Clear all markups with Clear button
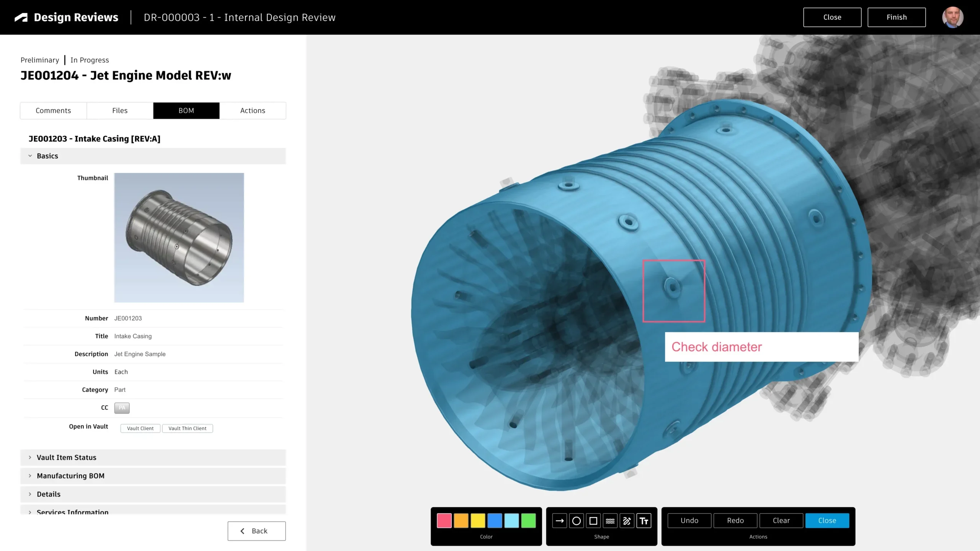Screen dimensions: 980x551 (x=781, y=520)
